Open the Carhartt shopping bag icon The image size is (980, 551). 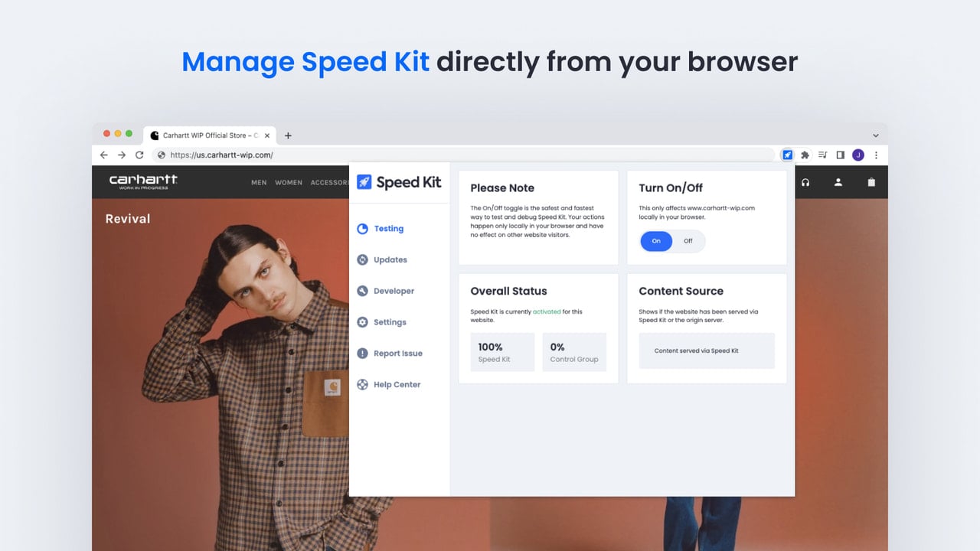tap(871, 182)
